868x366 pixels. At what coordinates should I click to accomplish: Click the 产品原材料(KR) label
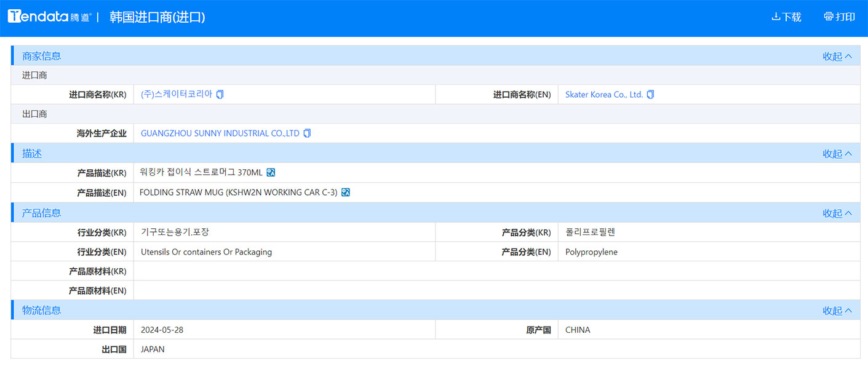(97, 271)
